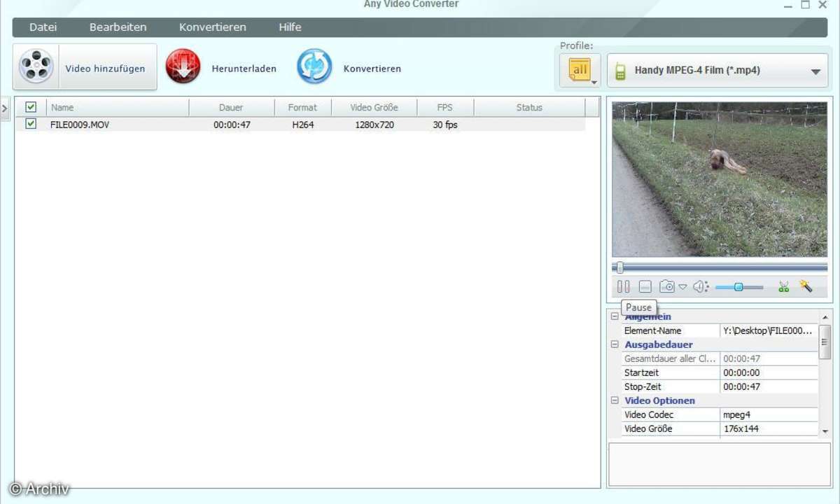The image size is (840, 504).
Task: Toggle the select-all checkbox in the list header
Action: tap(31, 107)
